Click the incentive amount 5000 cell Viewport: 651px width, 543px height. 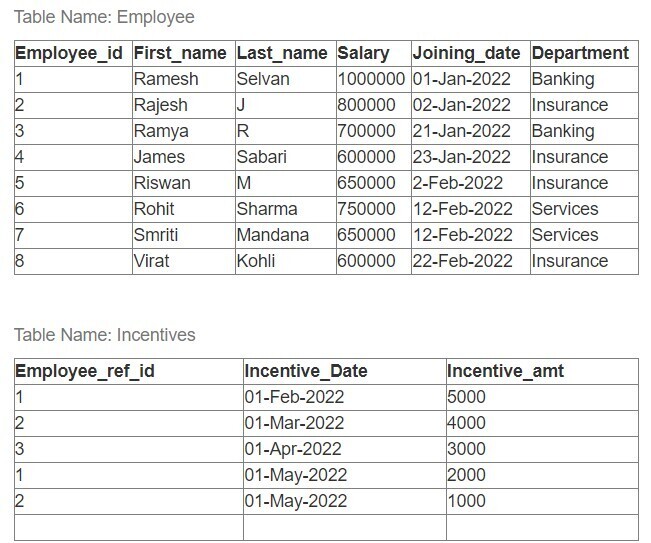pos(467,397)
